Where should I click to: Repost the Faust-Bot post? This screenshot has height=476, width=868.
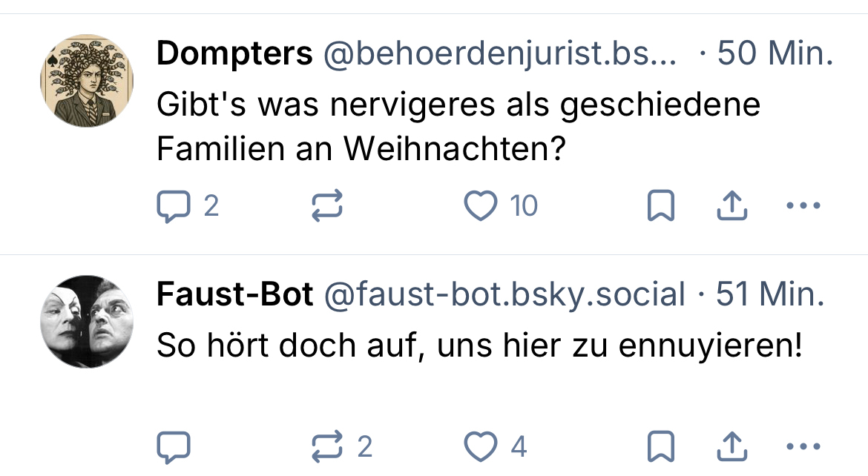(x=326, y=447)
